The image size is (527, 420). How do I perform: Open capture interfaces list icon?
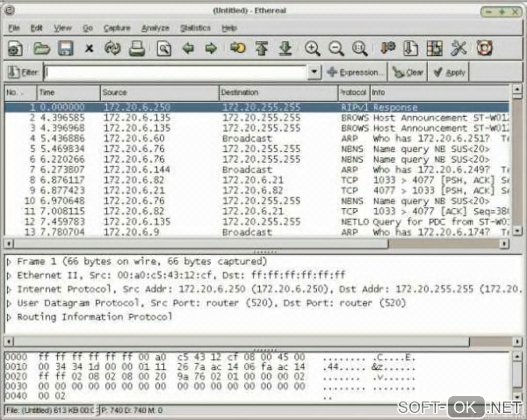pyautogui.click(x=15, y=49)
